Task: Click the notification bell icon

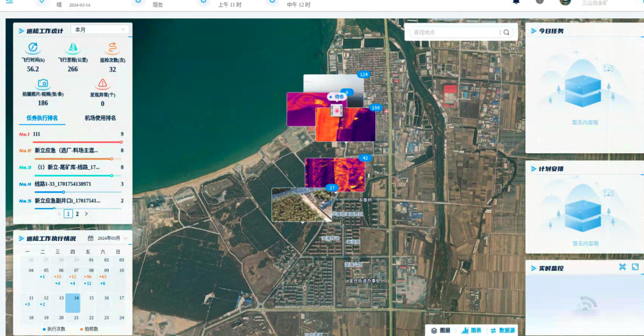Action: click(x=516, y=2)
